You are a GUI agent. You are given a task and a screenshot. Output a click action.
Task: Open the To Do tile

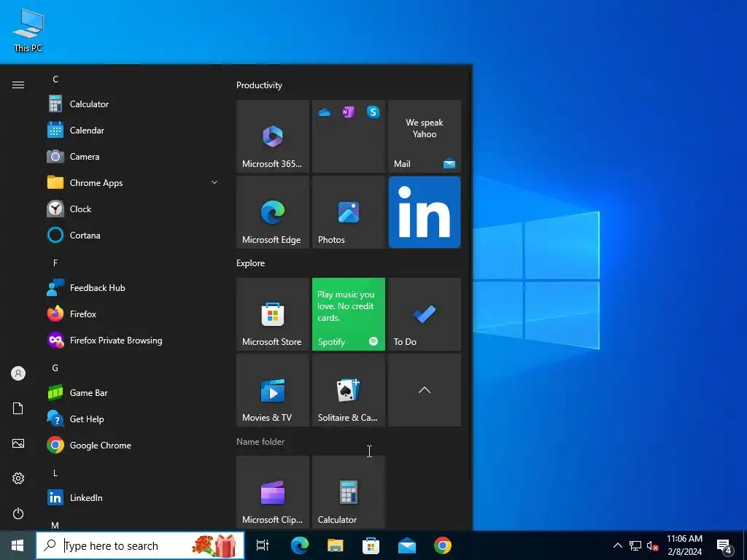coord(424,314)
